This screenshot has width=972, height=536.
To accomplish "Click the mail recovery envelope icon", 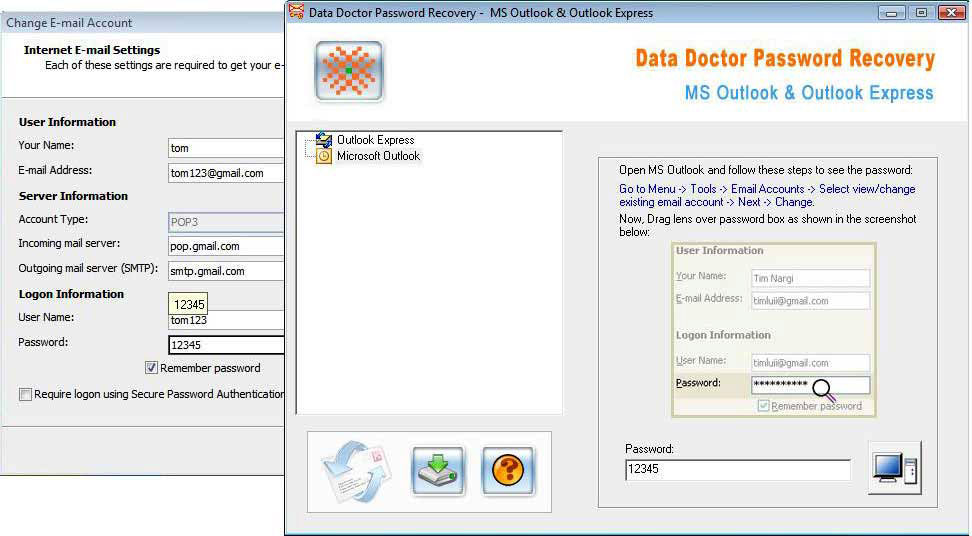I will point(357,471).
